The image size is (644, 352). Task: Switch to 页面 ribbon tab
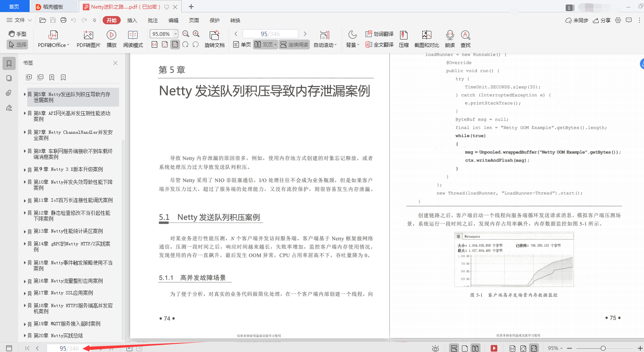point(194,20)
